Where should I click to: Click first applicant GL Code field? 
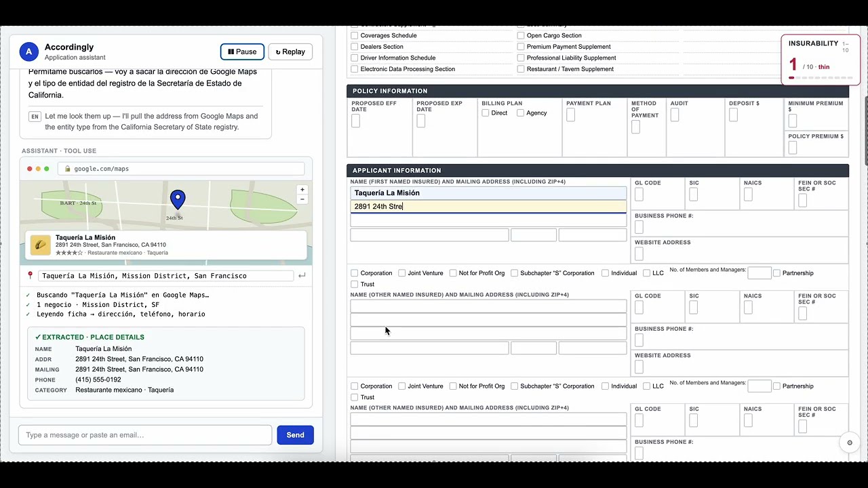coord(639,195)
